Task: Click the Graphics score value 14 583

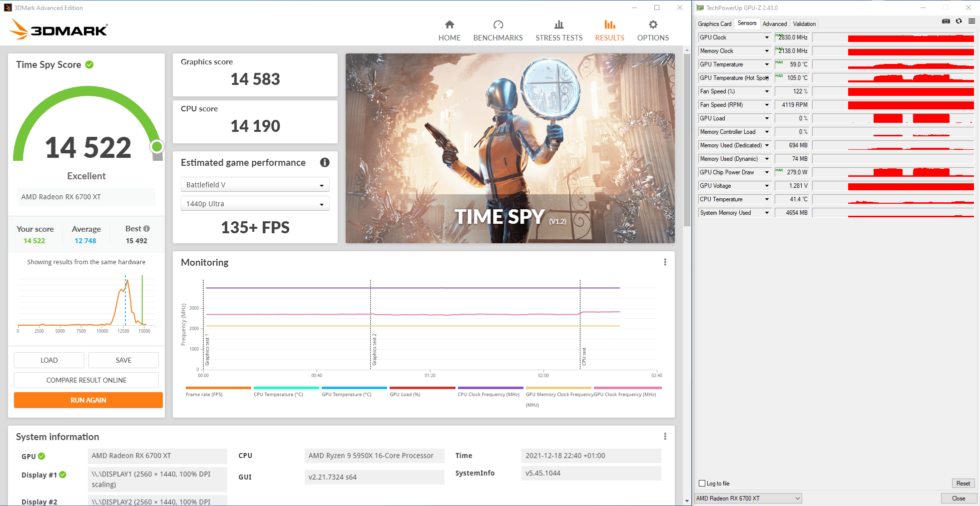Action: click(x=255, y=79)
